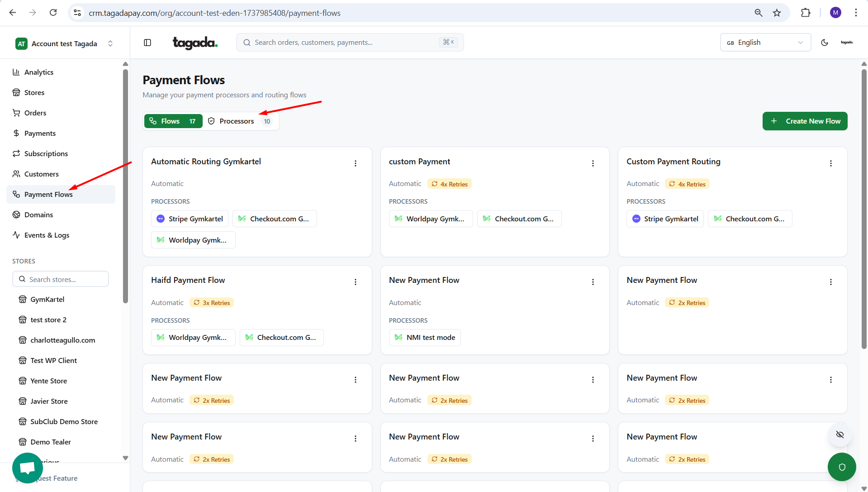Open options menu for Automatic Routing Gymkartel

click(x=356, y=163)
